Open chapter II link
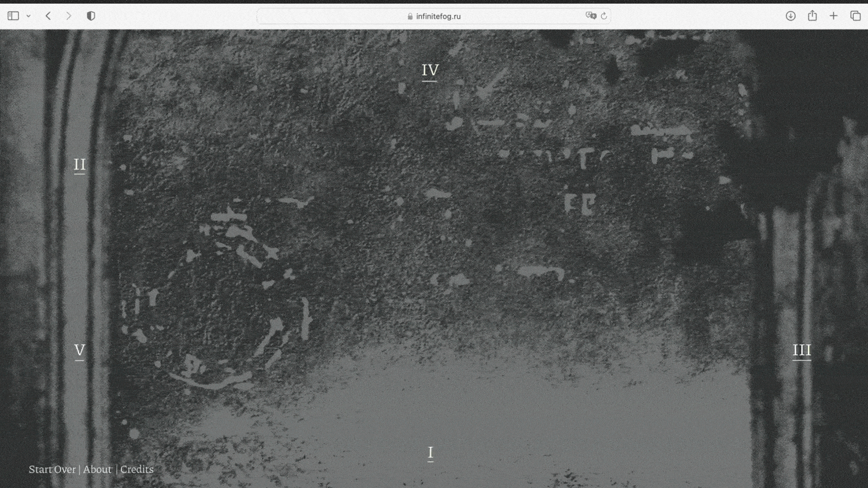This screenshot has height=488, width=868. click(80, 164)
